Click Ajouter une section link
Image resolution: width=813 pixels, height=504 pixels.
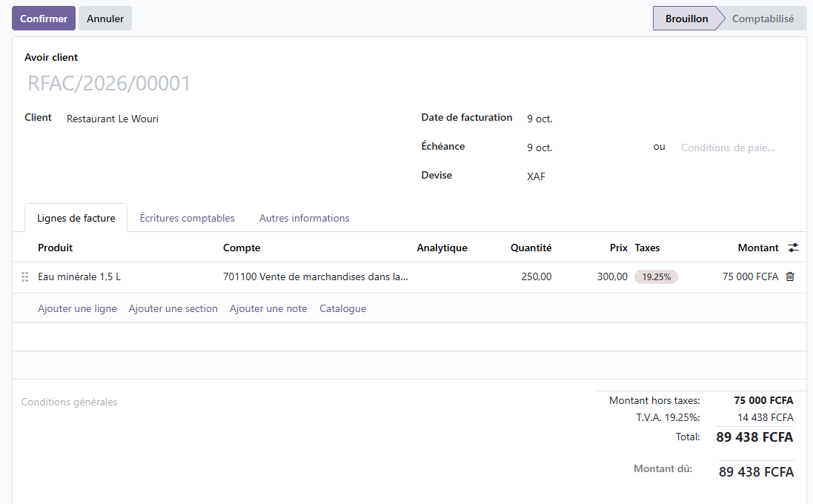[173, 308]
